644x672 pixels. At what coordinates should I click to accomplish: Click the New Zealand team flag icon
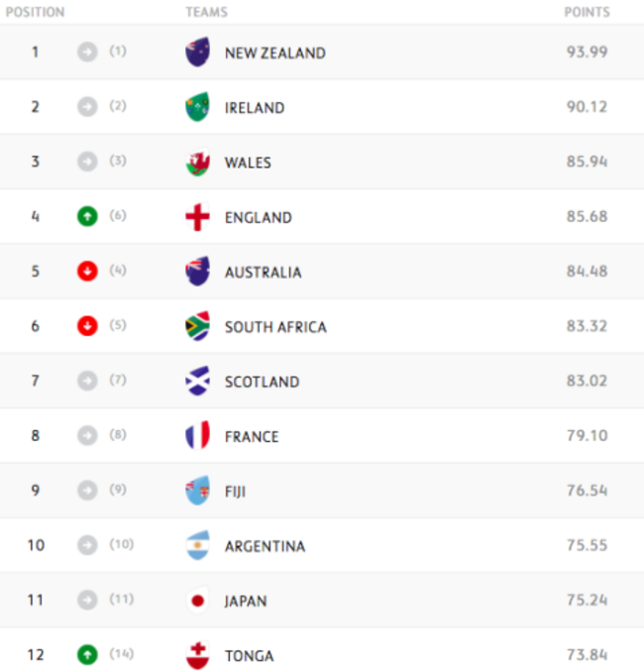coord(197,53)
